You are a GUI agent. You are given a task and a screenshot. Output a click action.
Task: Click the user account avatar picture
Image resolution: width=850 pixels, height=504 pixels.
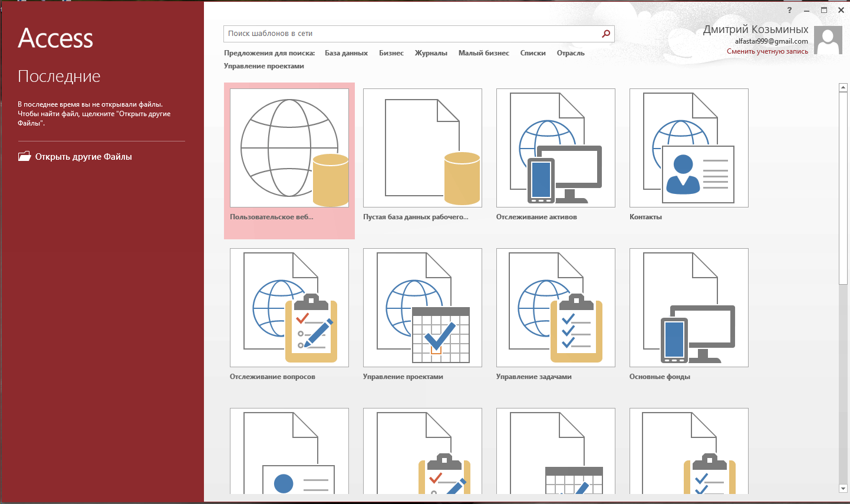pyautogui.click(x=828, y=40)
